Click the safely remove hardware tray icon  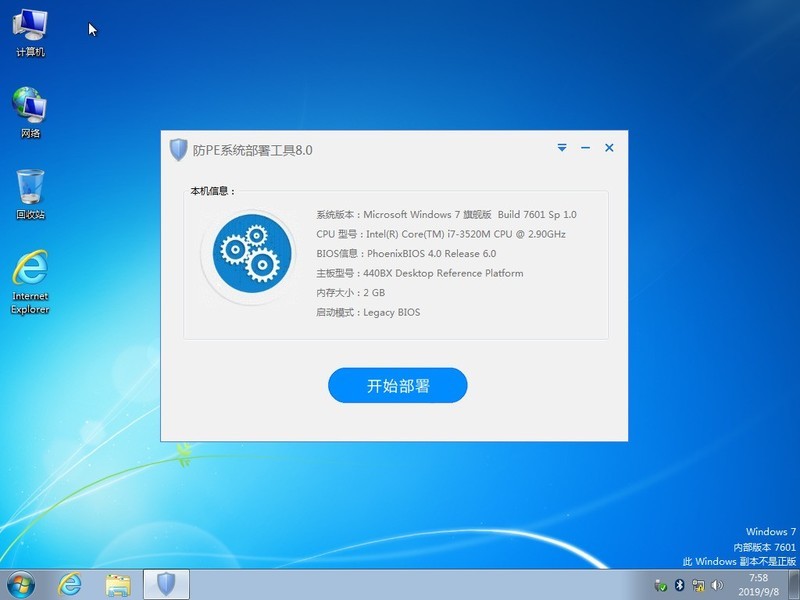[660, 585]
